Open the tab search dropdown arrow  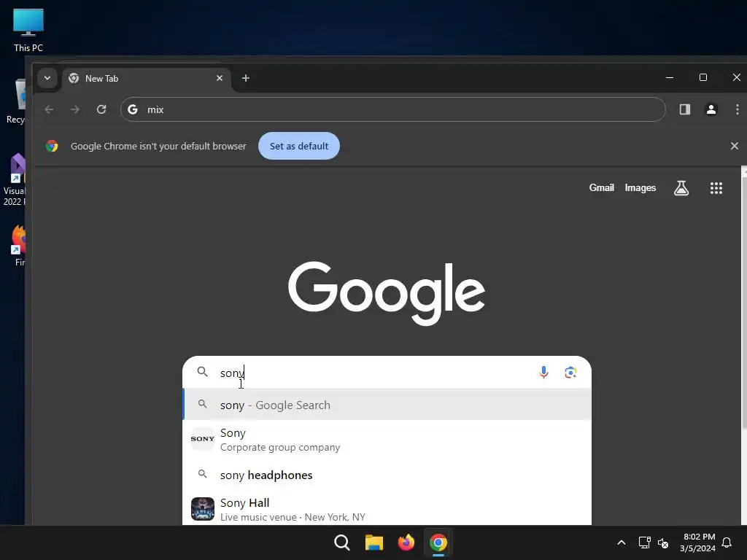47,78
